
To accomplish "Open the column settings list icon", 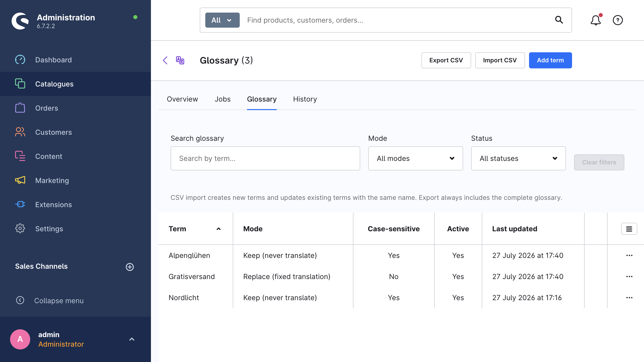I will [629, 229].
